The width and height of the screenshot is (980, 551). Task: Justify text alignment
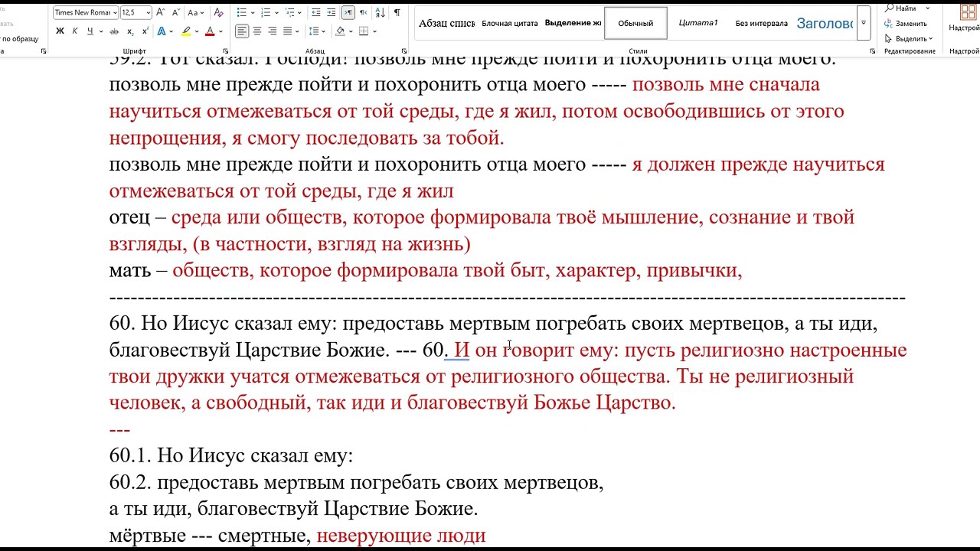288,31
